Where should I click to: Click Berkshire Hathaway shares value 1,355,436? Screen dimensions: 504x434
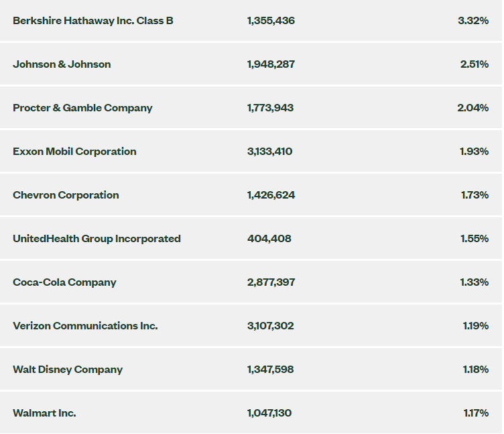(271, 21)
